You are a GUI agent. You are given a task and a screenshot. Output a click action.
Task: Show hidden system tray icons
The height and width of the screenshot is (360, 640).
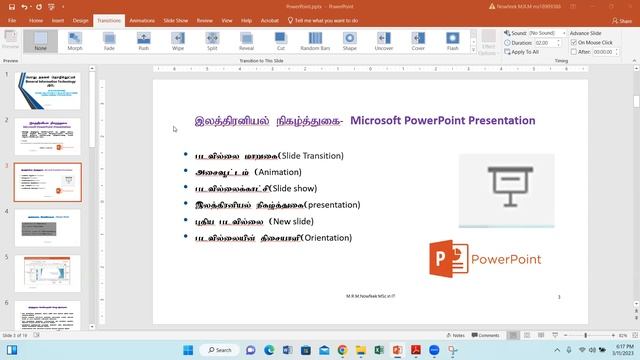tap(557, 350)
